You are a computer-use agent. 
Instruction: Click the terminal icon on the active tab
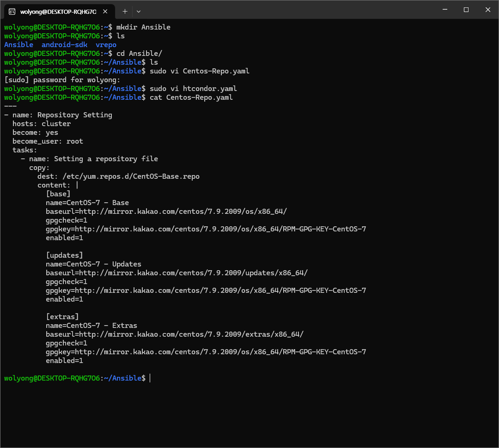12,11
